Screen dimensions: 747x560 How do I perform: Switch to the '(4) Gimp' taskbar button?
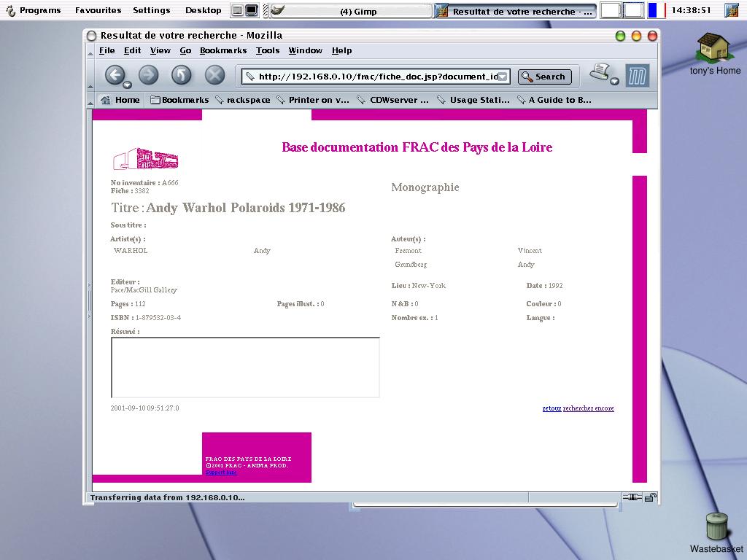(x=352, y=11)
